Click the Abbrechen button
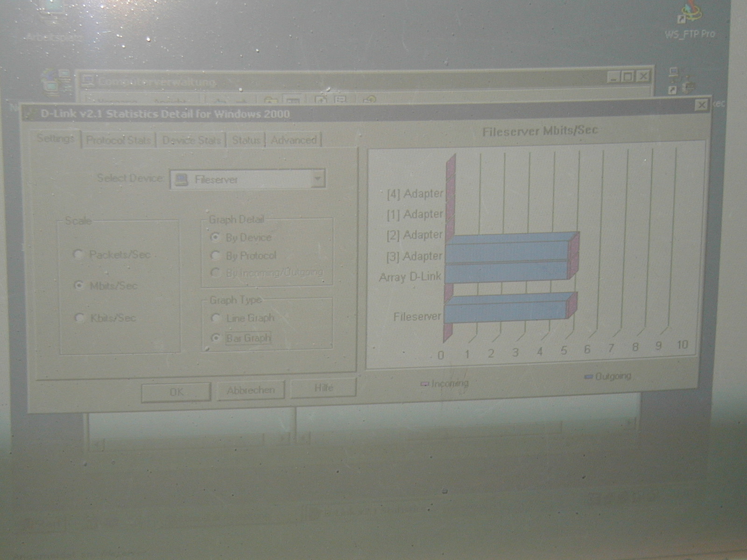747x560 pixels. tap(251, 390)
